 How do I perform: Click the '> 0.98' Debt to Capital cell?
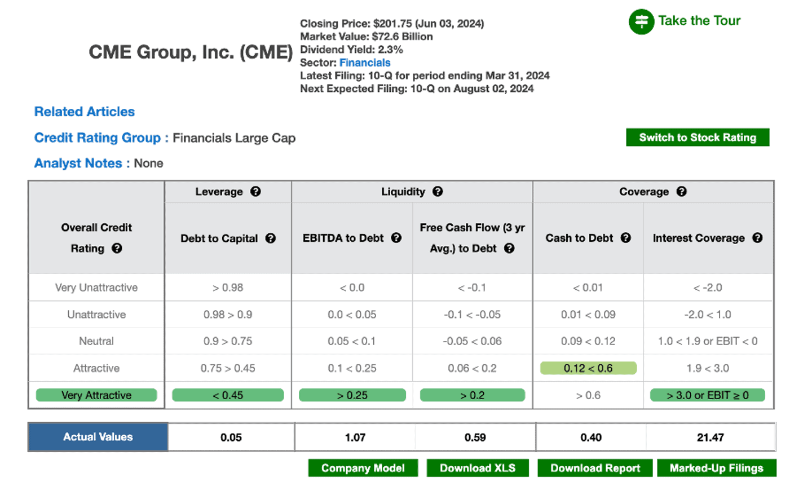click(228, 288)
